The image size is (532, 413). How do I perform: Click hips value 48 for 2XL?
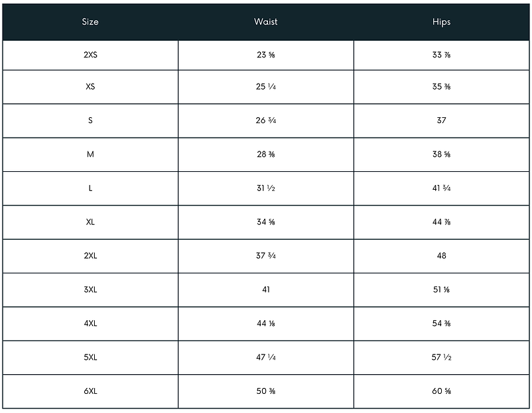(x=441, y=256)
